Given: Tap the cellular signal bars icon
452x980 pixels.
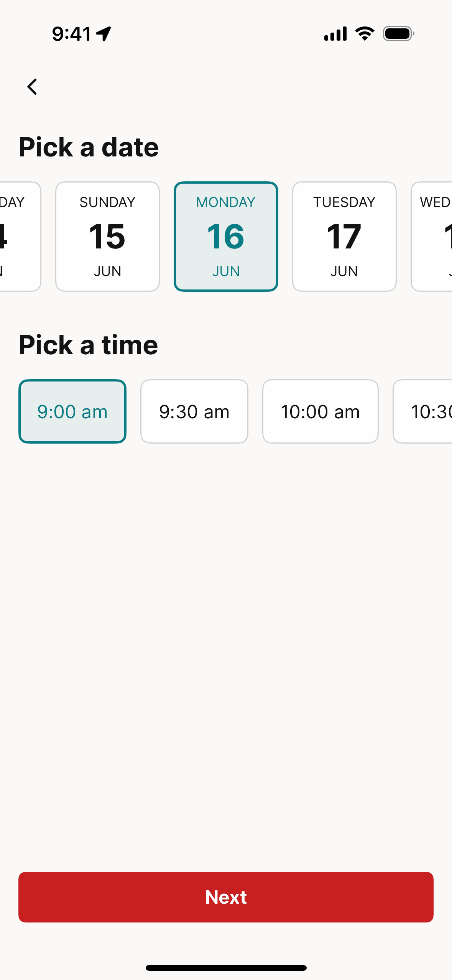Looking at the screenshot, I should tap(335, 34).
